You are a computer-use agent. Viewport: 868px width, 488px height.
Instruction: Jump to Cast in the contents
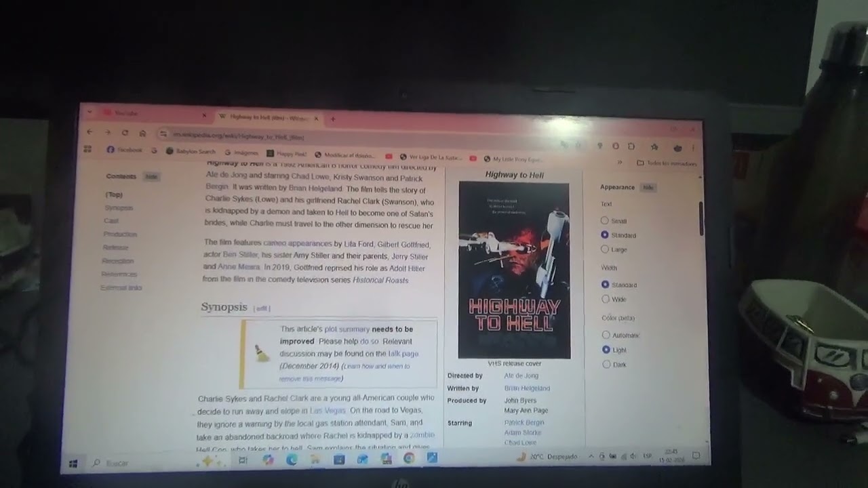tap(111, 220)
